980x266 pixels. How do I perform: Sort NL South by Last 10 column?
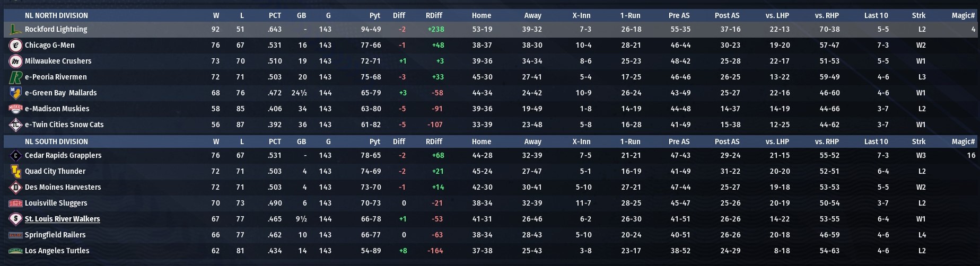click(x=876, y=141)
